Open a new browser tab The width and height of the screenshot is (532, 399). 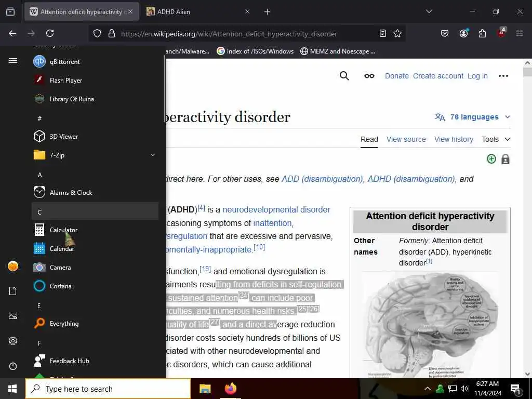coord(267,12)
